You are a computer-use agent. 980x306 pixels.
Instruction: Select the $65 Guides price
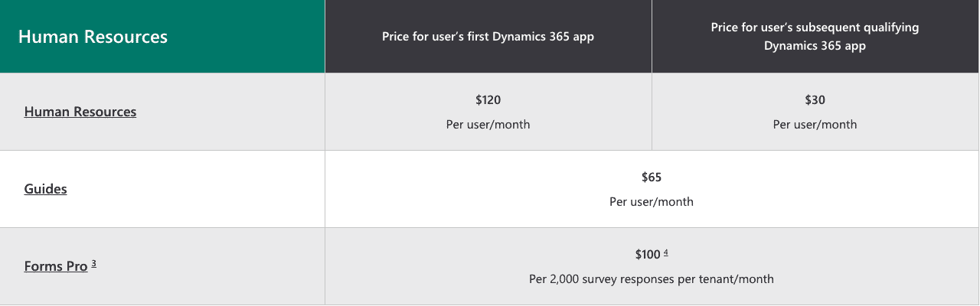coord(652,177)
